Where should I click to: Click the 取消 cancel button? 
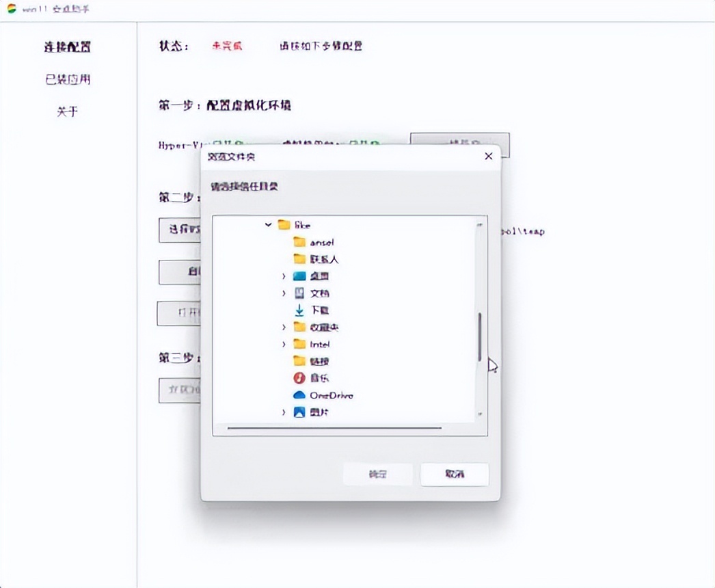pos(454,474)
